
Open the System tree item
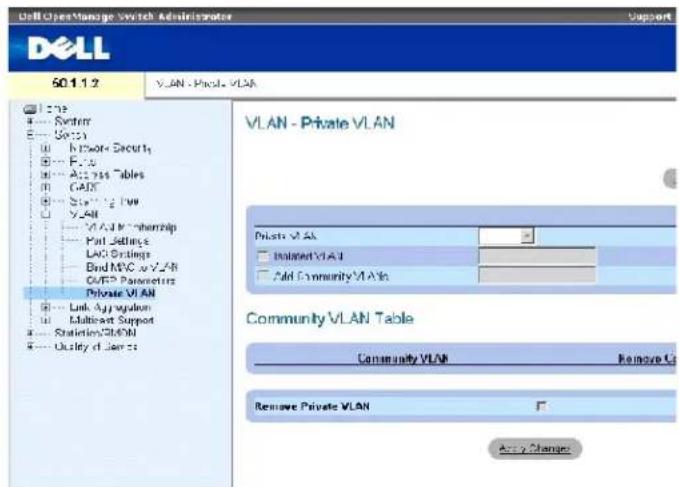pos(72,121)
